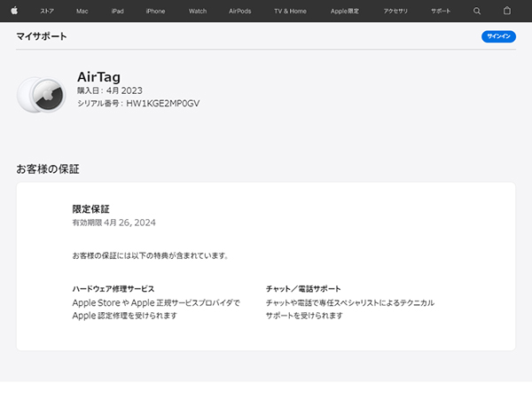Click the Apple logo in navigation bar
Viewport: 532px width, 399px height.
pos(14,11)
